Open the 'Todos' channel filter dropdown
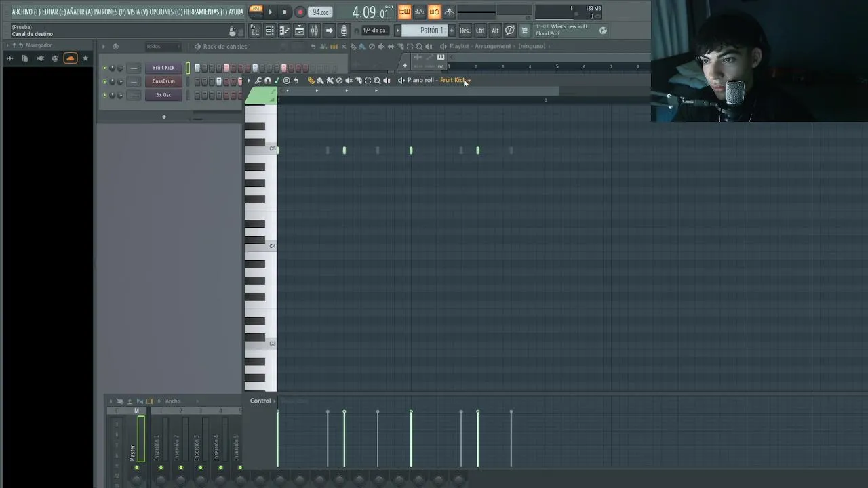 tap(163, 47)
